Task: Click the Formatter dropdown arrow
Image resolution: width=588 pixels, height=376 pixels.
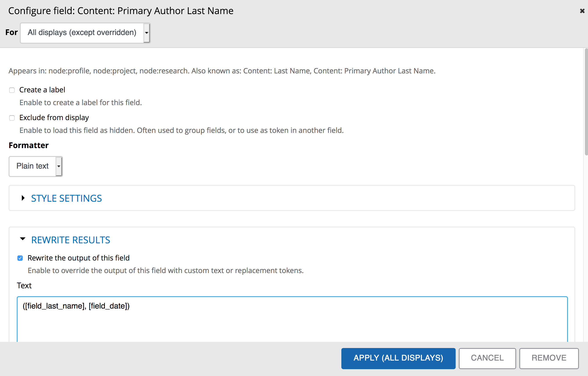Action: coord(59,166)
